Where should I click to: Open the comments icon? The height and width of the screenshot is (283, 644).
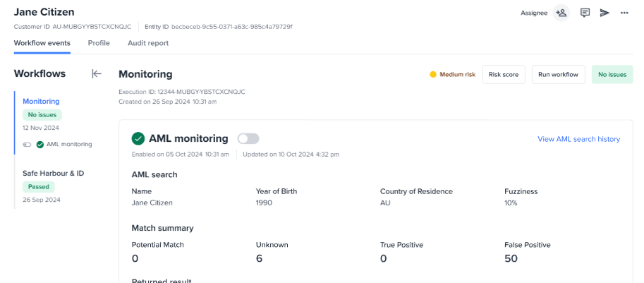click(585, 13)
